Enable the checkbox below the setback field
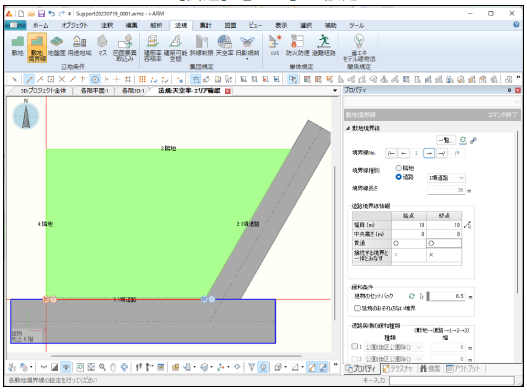527x392 pixels. point(357,308)
